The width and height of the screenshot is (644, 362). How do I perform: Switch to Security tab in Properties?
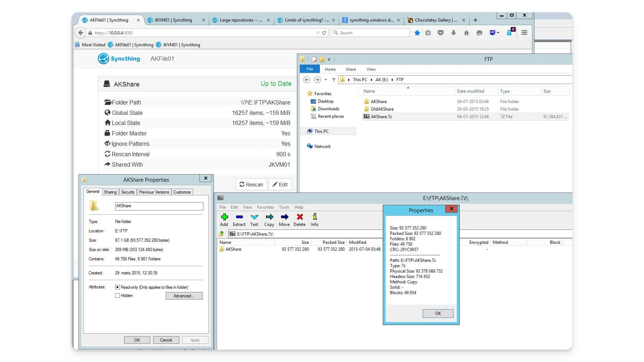pyautogui.click(x=128, y=192)
